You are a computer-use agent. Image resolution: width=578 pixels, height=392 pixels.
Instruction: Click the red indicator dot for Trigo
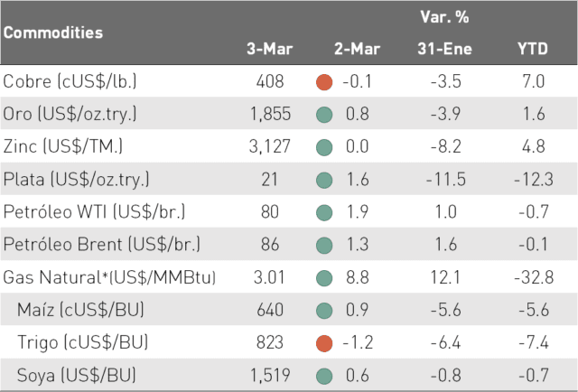324,343
